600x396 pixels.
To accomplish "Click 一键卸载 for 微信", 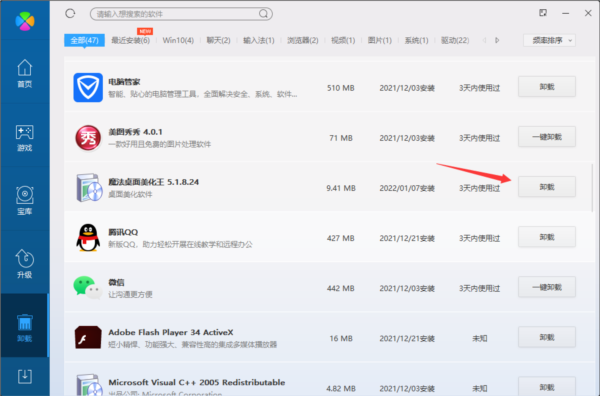I will tap(547, 287).
